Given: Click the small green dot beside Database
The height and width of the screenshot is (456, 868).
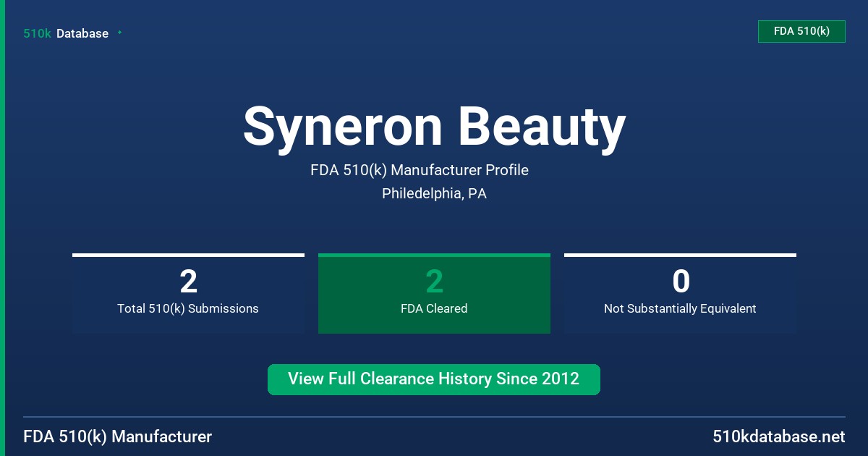Looking at the screenshot, I should coord(119,33).
